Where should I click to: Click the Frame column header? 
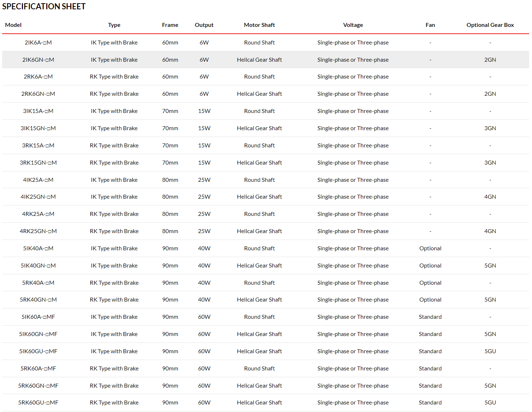point(170,25)
